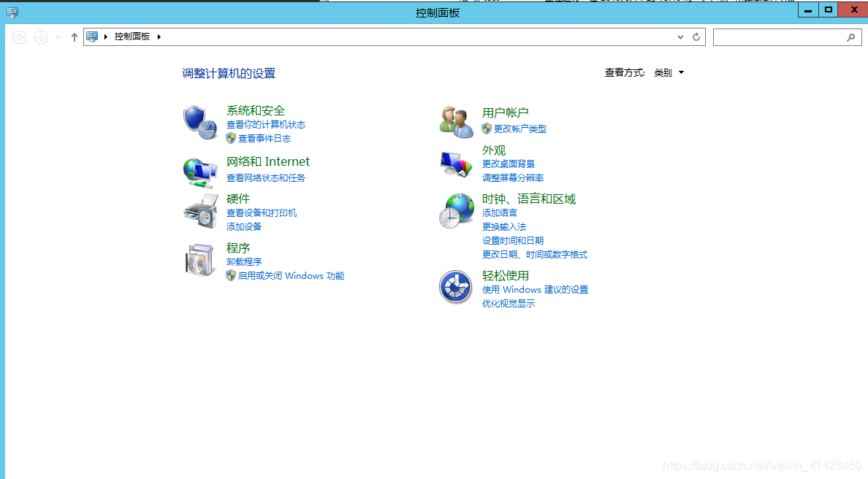Click 查看事件日志 link
This screenshot has width=868, height=479.
[x=264, y=139]
